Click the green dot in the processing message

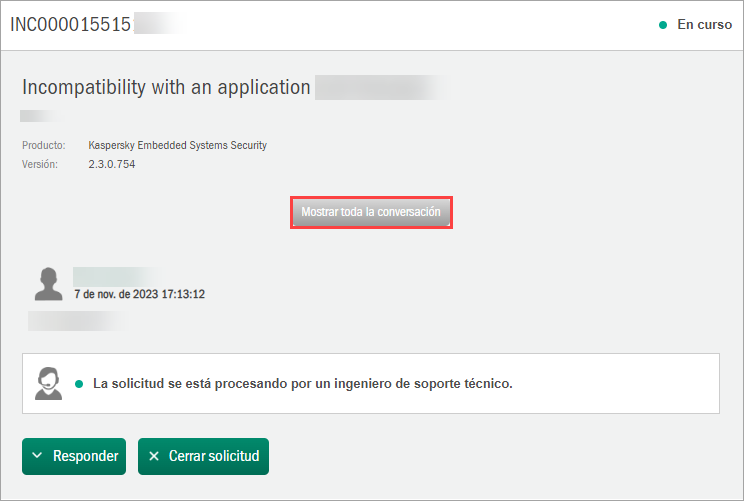coord(79,384)
